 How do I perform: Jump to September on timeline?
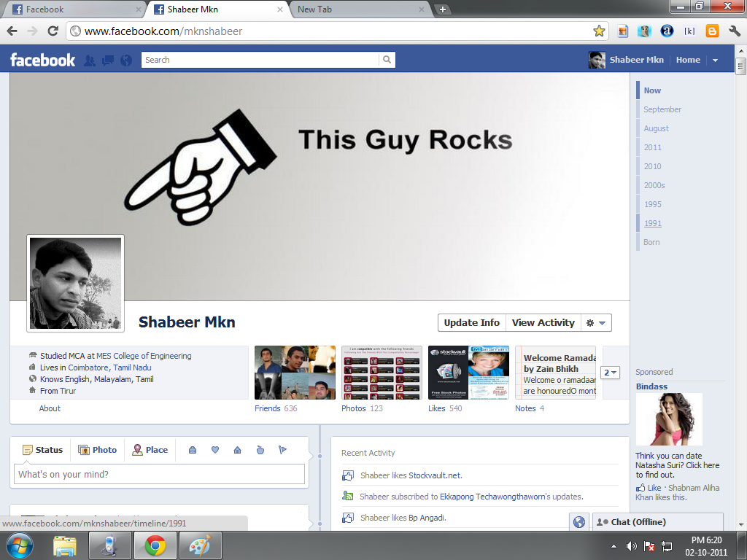click(662, 109)
